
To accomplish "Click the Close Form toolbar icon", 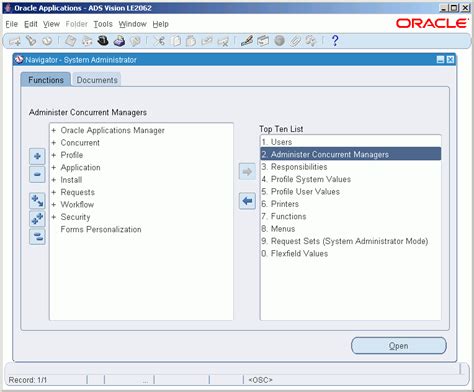I will (135, 41).
